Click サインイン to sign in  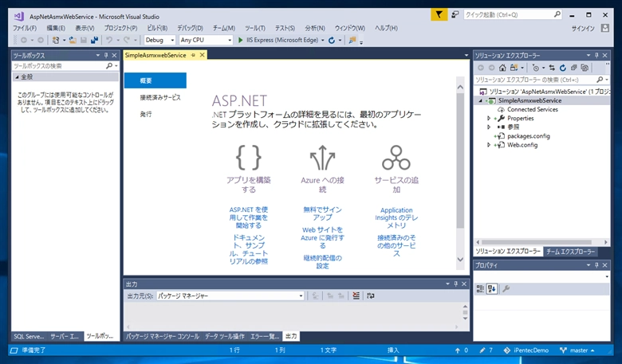(583, 29)
